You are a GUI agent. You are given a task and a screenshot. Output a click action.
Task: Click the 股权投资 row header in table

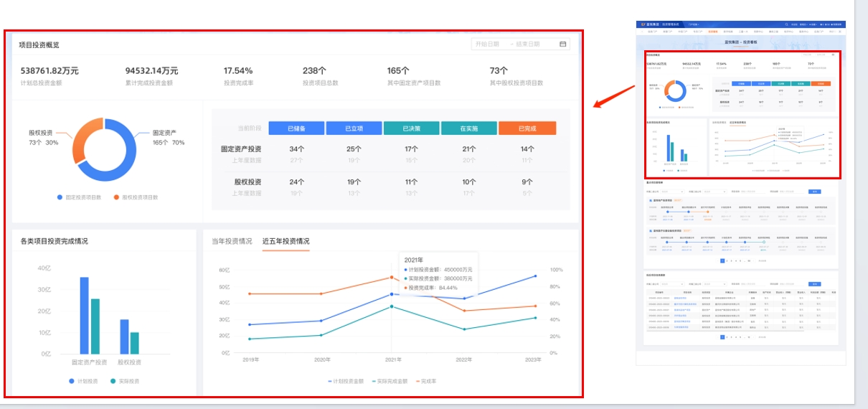247,182
